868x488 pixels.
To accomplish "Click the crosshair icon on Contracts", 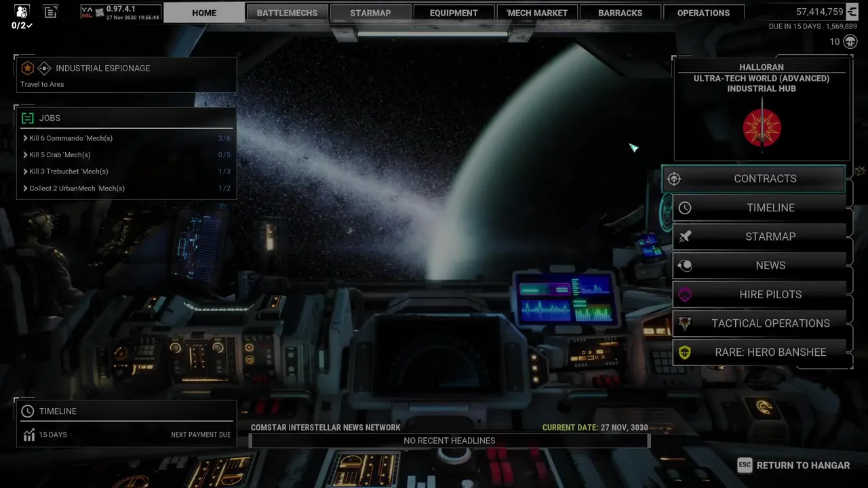I will (x=673, y=179).
